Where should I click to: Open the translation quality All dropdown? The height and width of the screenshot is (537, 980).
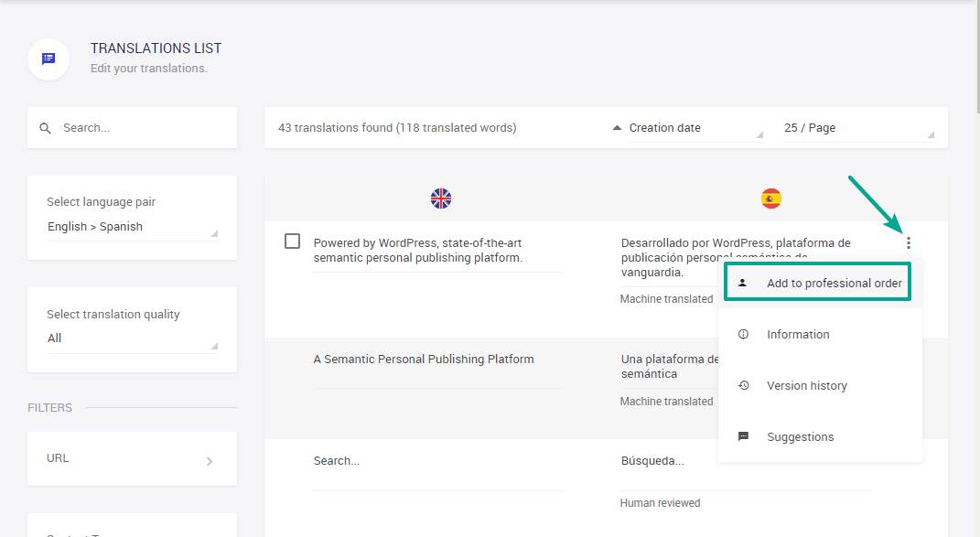coord(132,338)
